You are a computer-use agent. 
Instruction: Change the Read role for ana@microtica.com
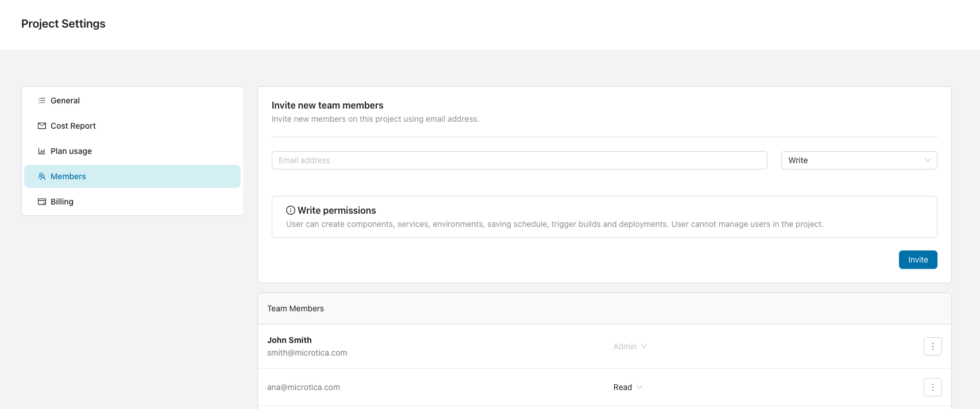(x=628, y=387)
